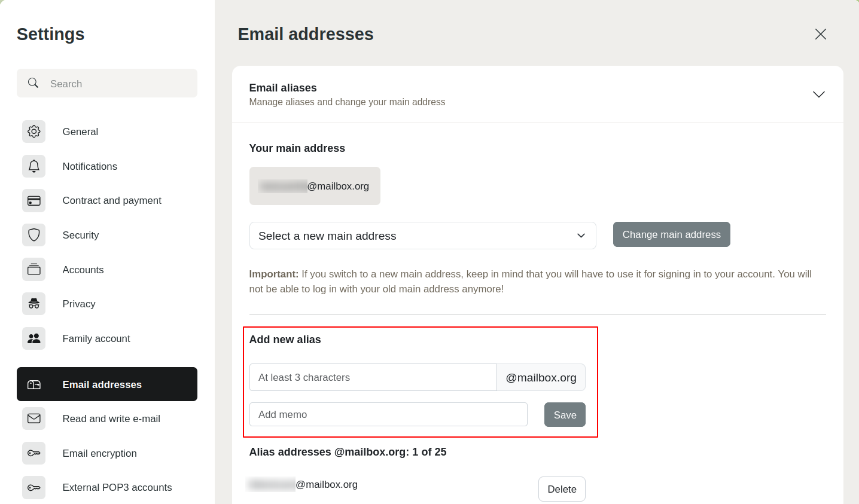Click the Change main address button
The width and height of the screenshot is (859, 504).
point(671,234)
